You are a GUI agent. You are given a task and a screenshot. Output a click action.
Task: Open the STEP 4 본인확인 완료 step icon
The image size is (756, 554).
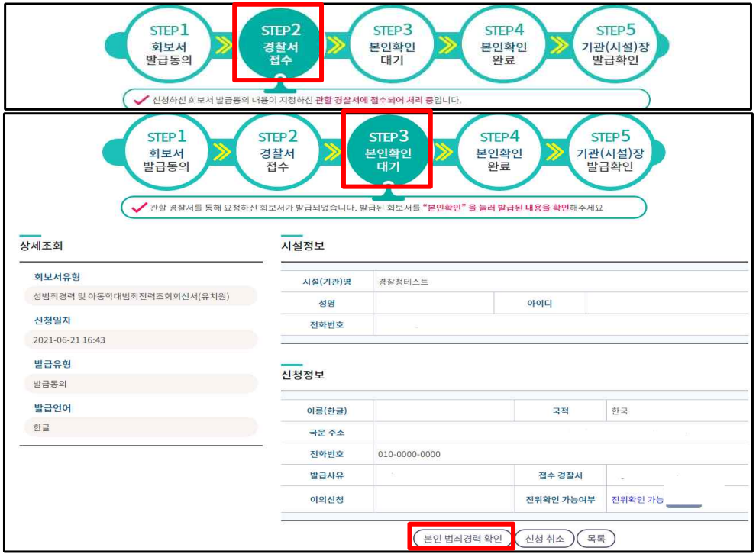(504, 44)
